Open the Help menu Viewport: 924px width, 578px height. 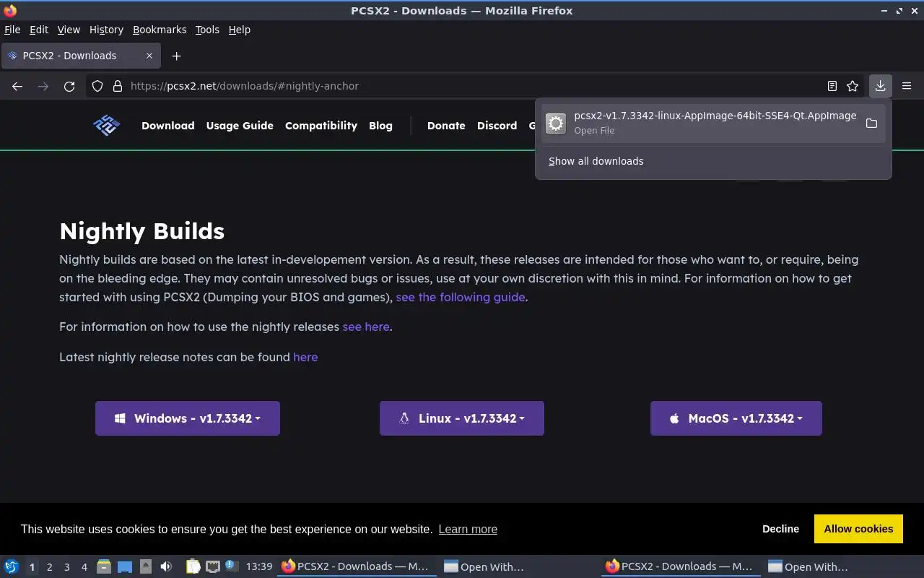click(239, 30)
